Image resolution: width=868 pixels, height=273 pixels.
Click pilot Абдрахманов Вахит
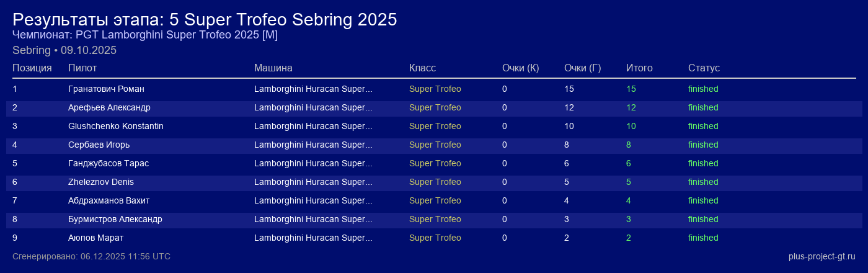(108, 200)
